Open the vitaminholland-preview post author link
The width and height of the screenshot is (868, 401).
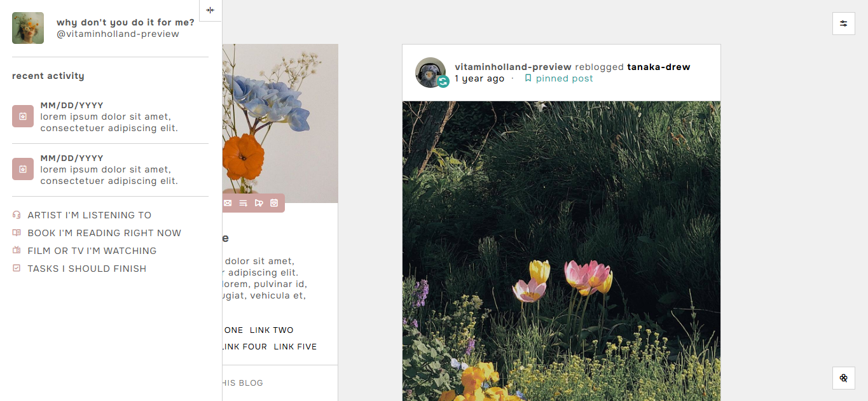pos(513,67)
